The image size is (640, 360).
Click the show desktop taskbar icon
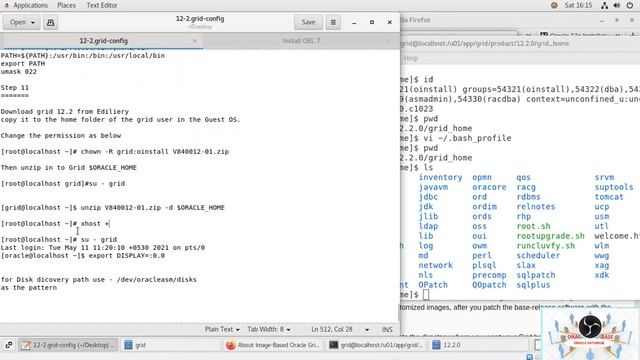point(9,345)
